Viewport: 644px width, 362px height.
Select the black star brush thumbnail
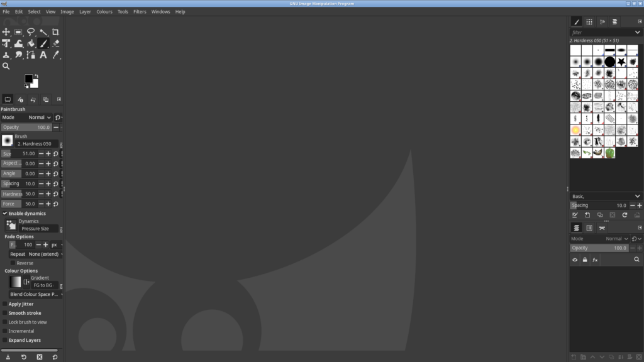tap(621, 62)
